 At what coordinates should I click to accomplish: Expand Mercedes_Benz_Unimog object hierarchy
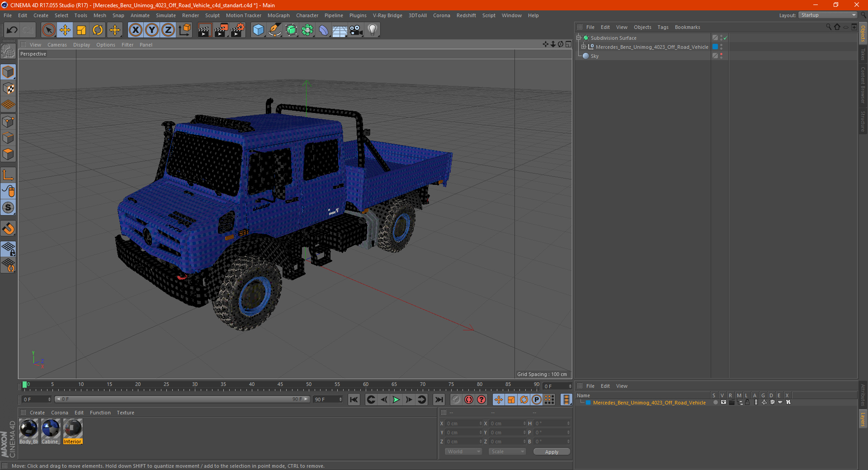584,47
